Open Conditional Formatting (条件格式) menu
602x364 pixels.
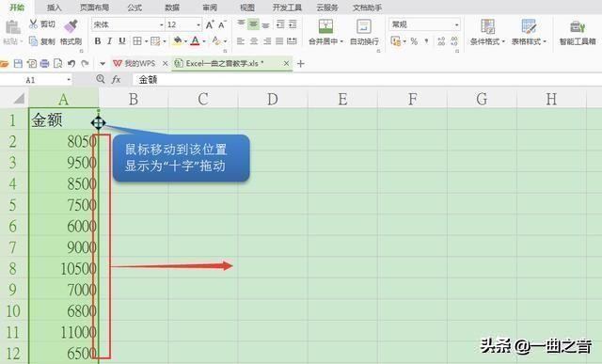[x=487, y=32]
